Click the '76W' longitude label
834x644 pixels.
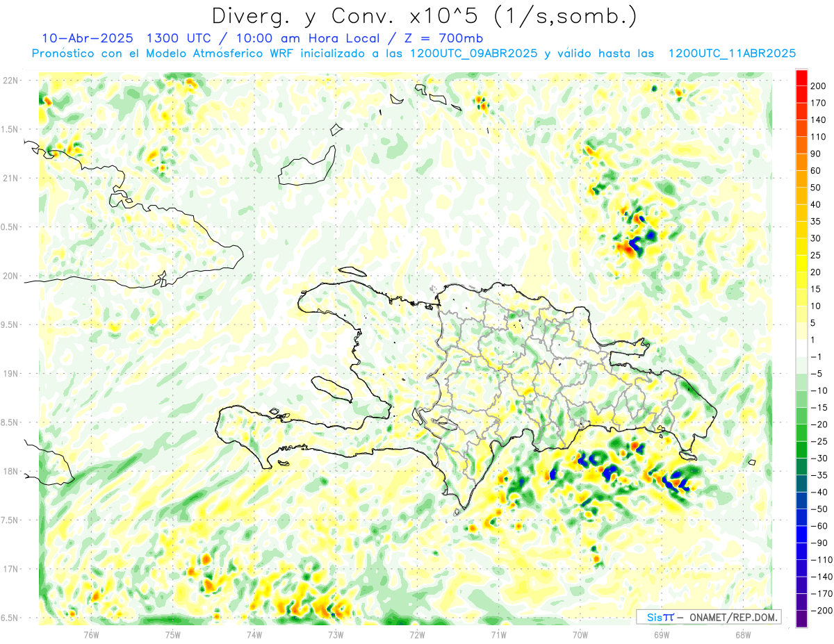click(91, 634)
